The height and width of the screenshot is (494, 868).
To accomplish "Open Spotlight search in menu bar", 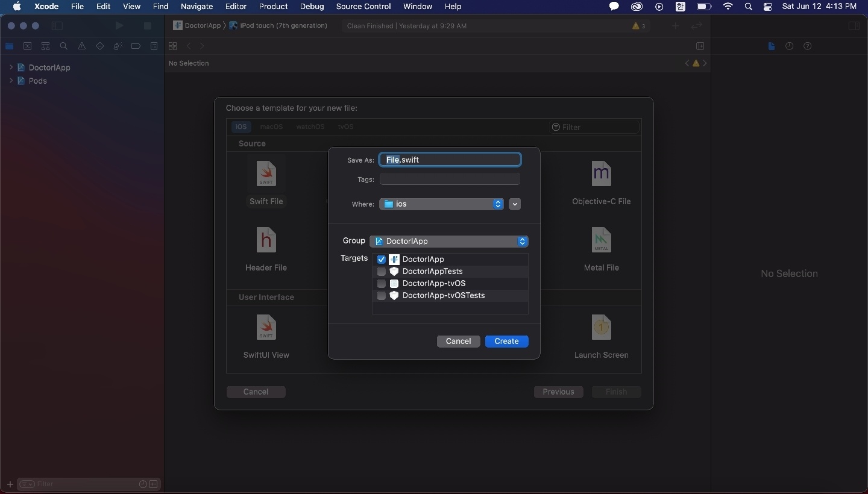I will pos(748,7).
